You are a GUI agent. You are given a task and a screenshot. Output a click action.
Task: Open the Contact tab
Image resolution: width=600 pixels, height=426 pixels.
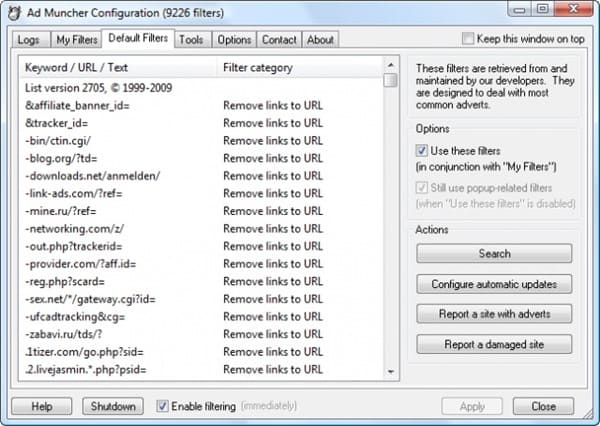[279, 40]
